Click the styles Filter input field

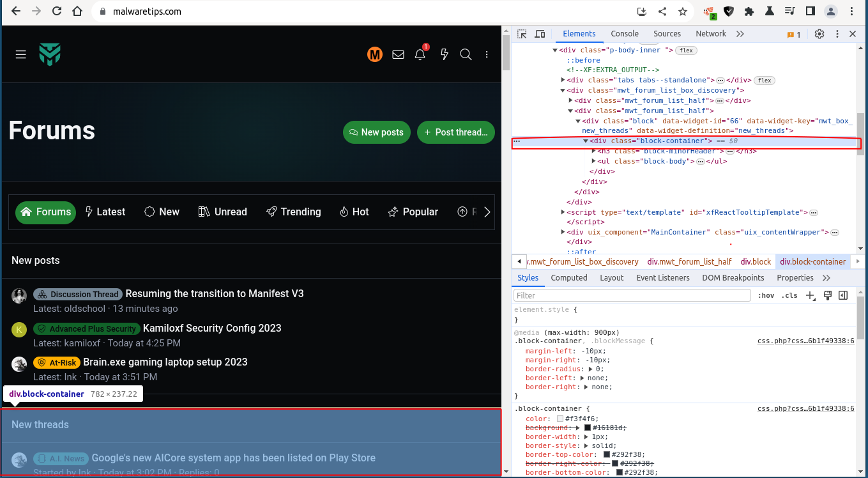632,296
